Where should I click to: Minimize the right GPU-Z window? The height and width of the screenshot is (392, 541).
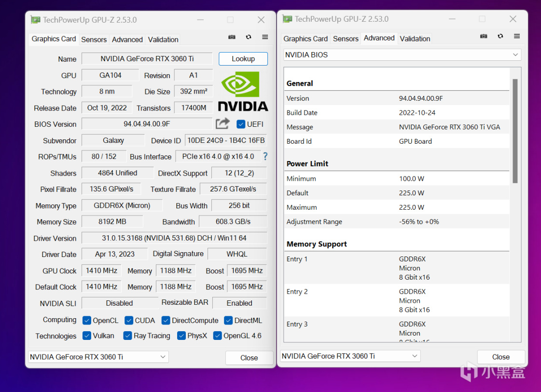point(452,19)
